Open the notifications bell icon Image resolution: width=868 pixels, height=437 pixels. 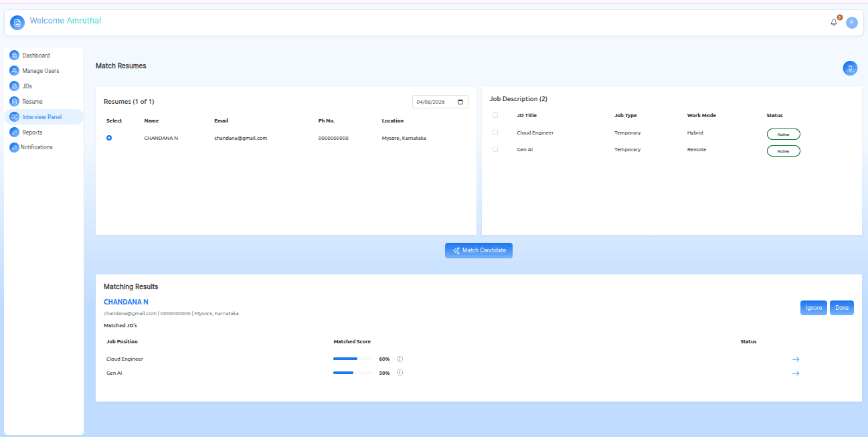834,22
